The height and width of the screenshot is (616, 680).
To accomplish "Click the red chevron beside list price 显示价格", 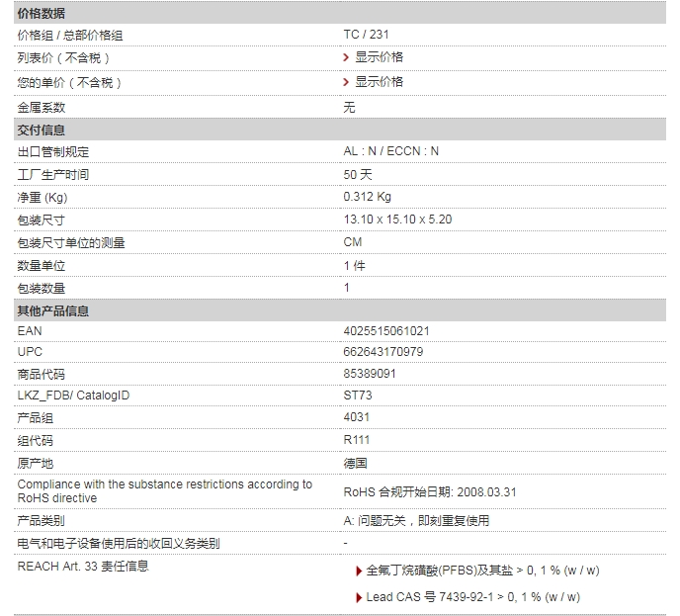I will tap(347, 57).
